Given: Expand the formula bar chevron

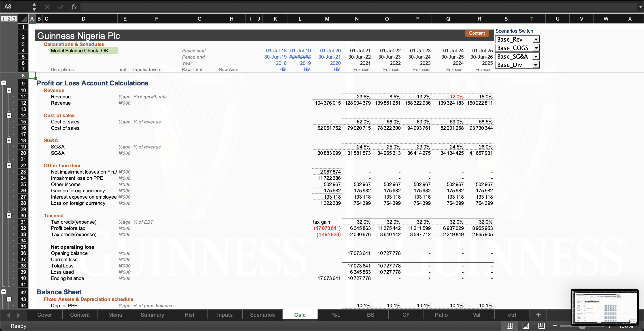Looking at the screenshot, I should click(x=640, y=7).
